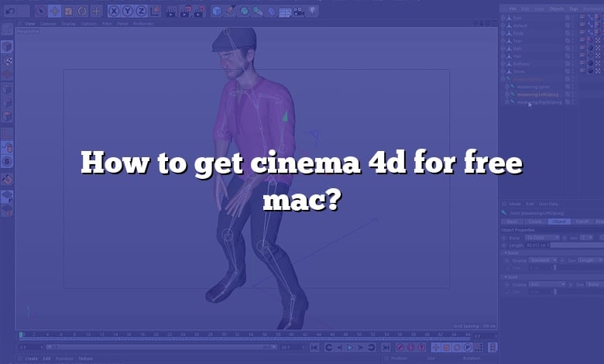604x364 pixels.
Task: Select the Live Selection arrow tool
Action: (40, 11)
